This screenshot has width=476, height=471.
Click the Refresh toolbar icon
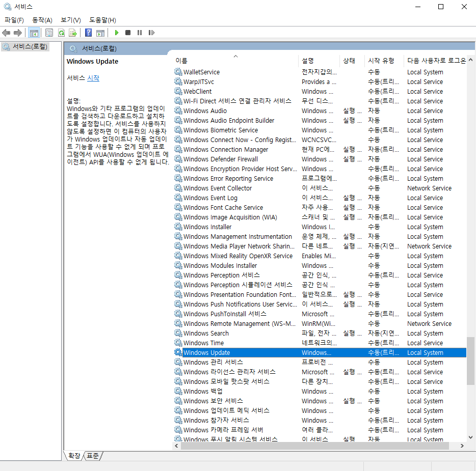coord(61,33)
